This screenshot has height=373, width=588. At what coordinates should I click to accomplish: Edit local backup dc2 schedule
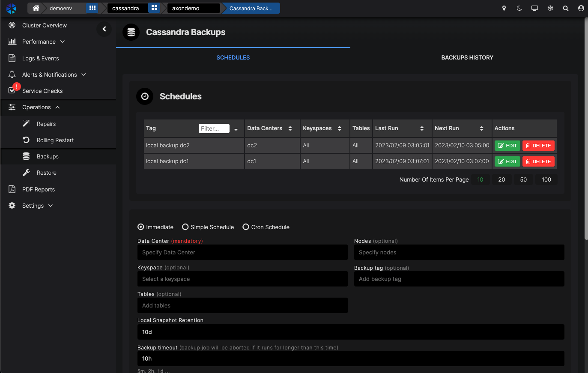click(507, 146)
